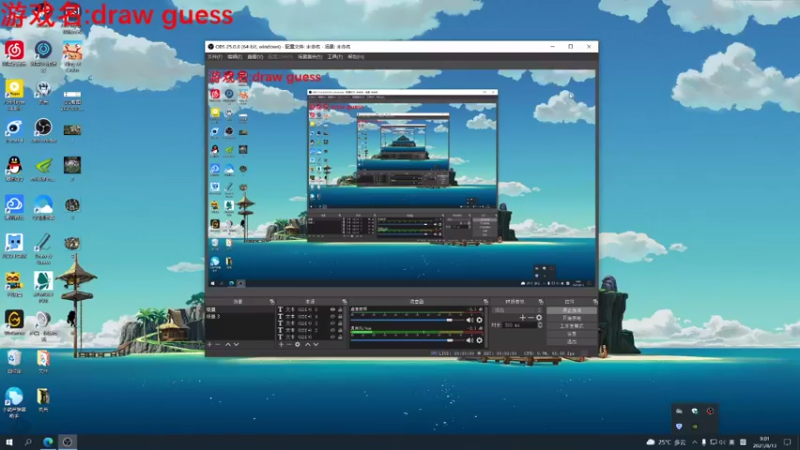Pop out the scene transitions dock icon
The height and width of the screenshot is (450, 800).
pyautogui.click(x=541, y=302)
